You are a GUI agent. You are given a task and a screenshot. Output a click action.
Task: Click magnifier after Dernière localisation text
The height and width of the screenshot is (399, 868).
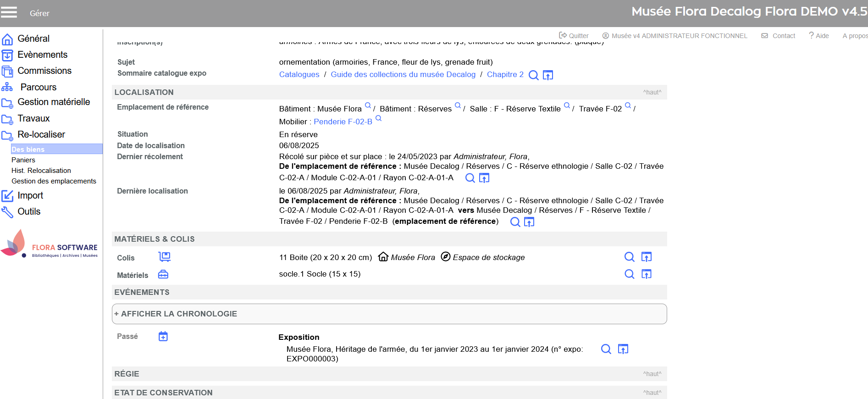(x=515, y=222)
